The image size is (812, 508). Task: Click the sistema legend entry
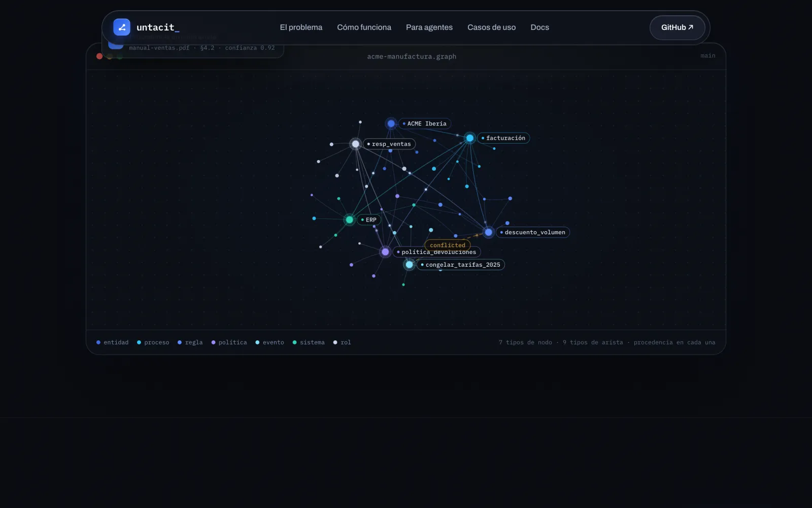(309, 342)
